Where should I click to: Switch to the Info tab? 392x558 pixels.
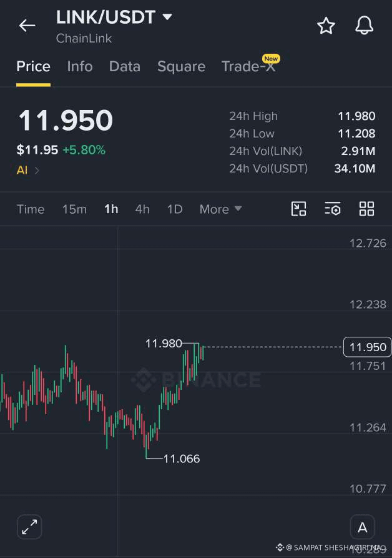coord(80,66)
